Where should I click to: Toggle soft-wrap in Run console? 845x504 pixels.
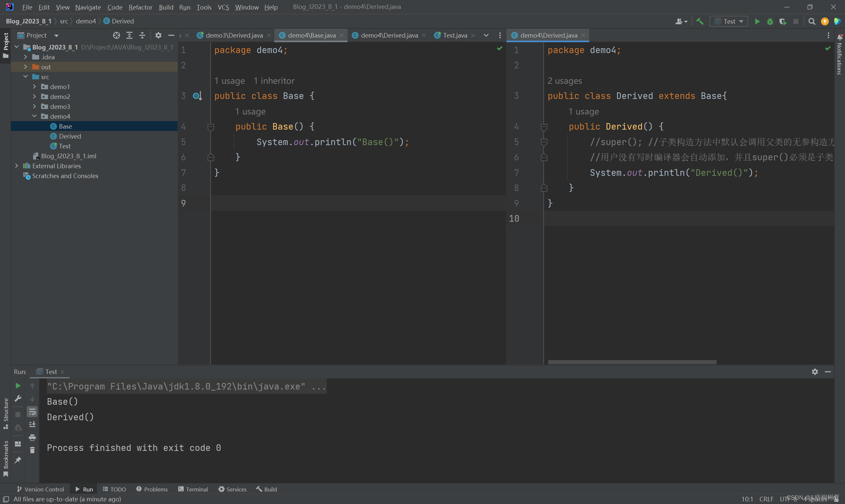coord(32,412)
